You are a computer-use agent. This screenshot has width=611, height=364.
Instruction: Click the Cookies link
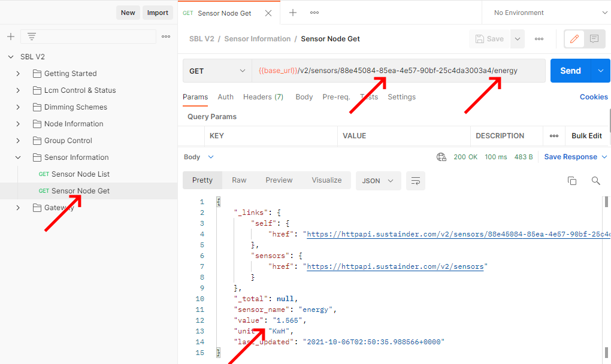593,97
